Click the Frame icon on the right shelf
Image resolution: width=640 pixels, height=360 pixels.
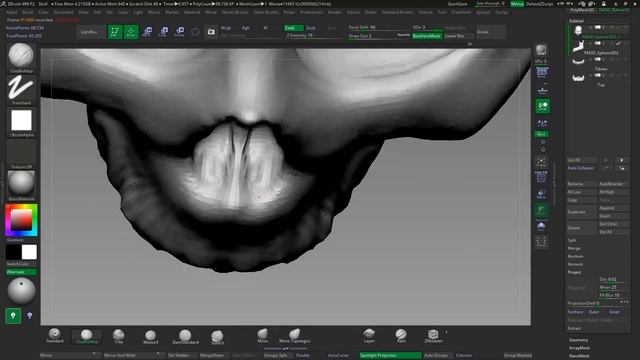[542, 162]
